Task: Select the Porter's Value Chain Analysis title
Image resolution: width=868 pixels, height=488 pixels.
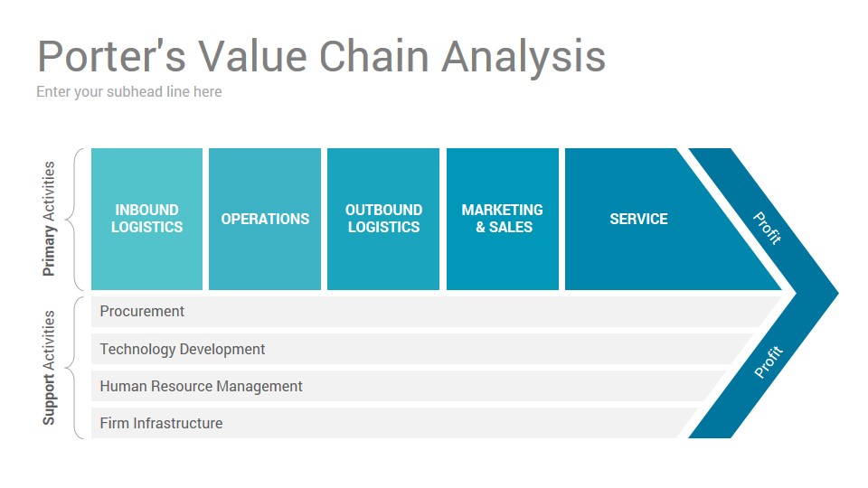Action: 321,56
